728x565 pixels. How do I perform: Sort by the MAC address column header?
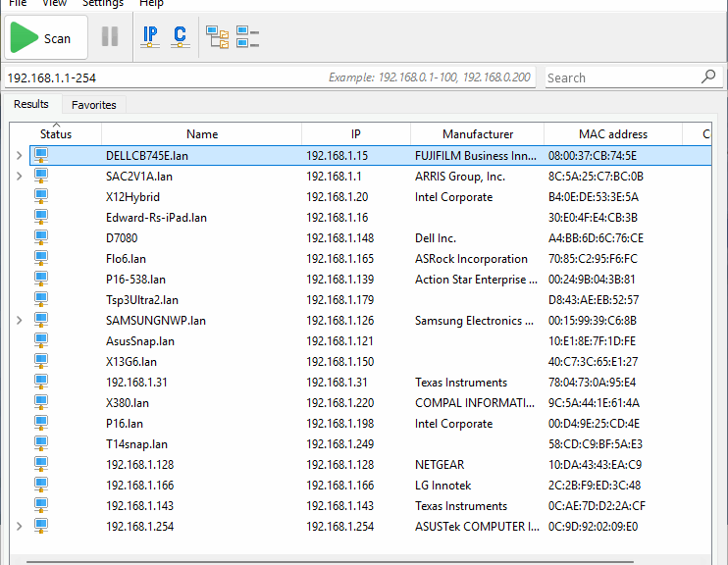coord(613,134)
